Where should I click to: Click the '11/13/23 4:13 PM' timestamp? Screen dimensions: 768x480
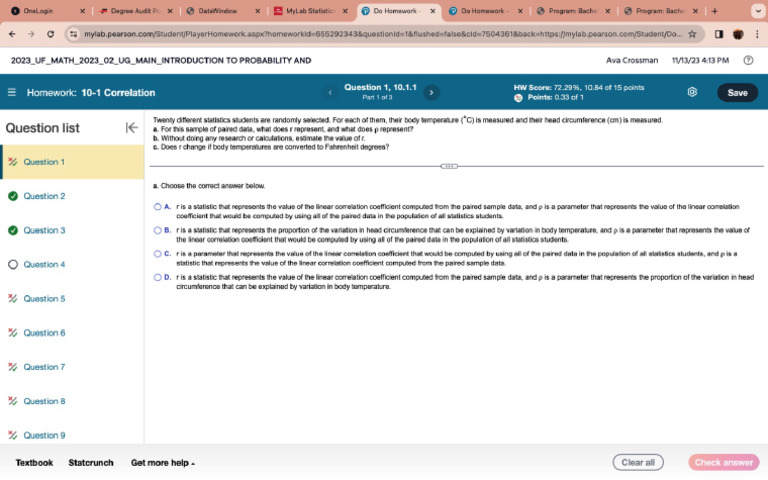pyautogui.click(x=700, y=60)
